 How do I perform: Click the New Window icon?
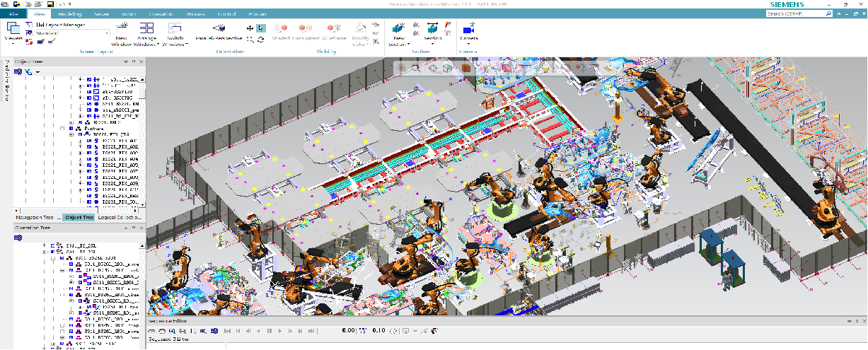click(121, 28)
